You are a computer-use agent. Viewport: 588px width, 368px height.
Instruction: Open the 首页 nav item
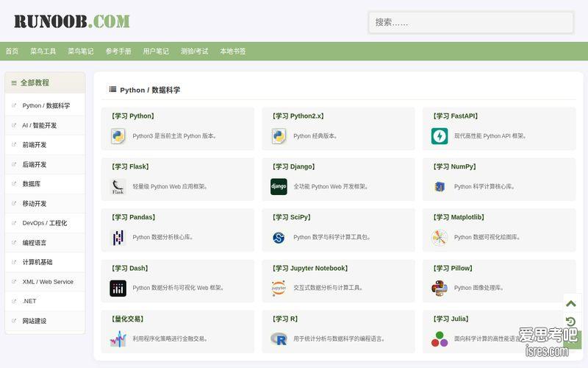(x=12, y=51)
